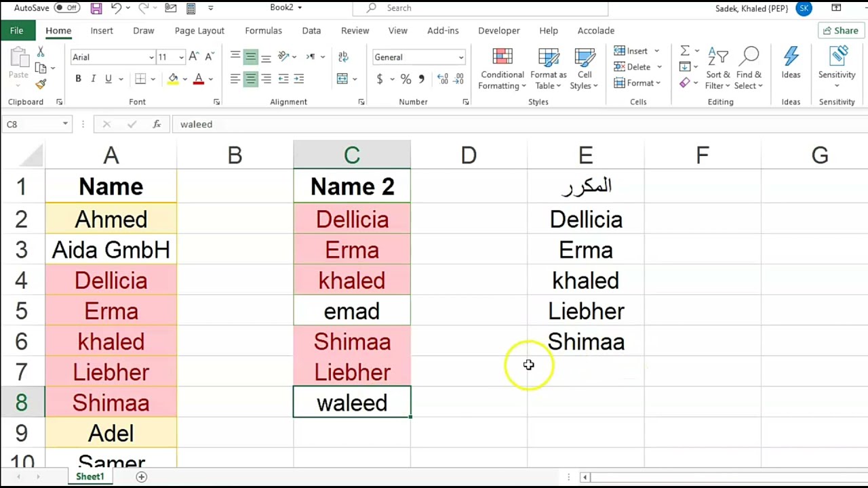Cut the selection with the scissors icon

(41, 52)
